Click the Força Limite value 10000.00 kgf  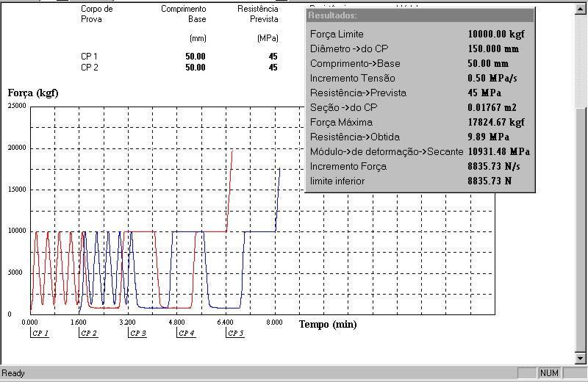coord(496,35)
